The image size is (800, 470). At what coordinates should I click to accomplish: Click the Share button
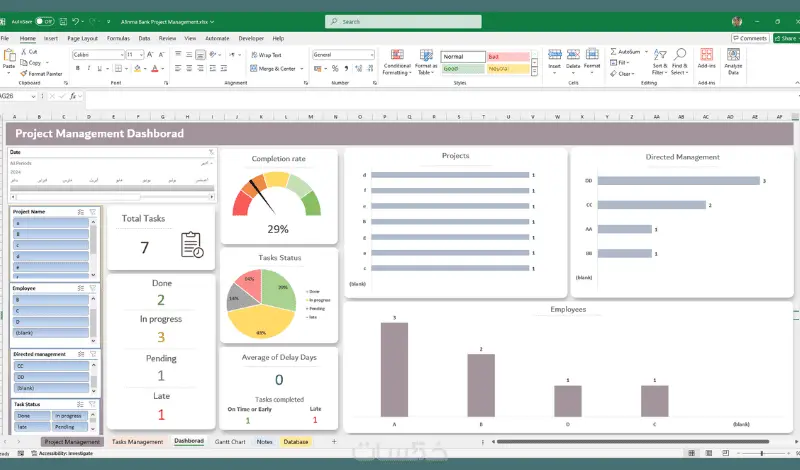(786, 38)
